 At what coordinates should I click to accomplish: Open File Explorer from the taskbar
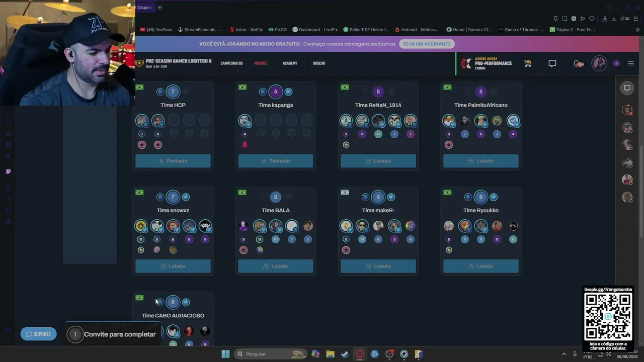[x=330, y=354]
